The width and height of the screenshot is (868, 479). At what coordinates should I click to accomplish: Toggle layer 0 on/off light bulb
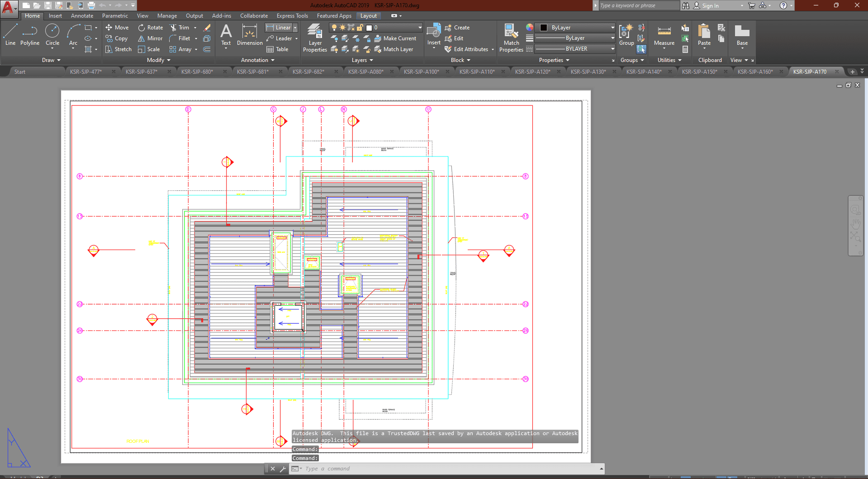[334, 28]
